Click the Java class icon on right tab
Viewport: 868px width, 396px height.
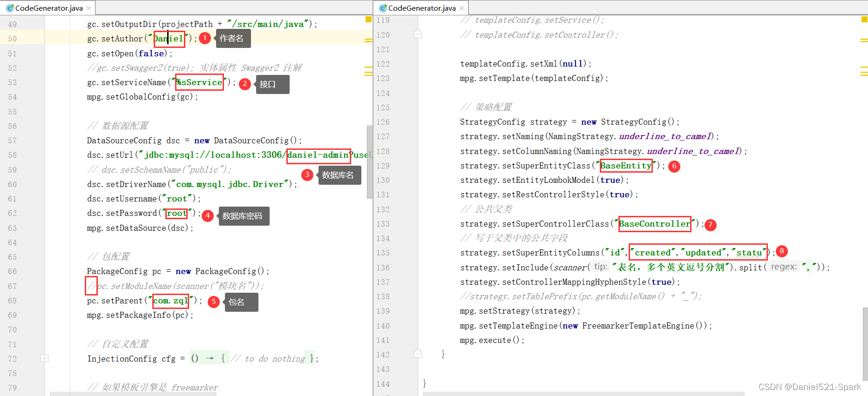coord(383,8)
